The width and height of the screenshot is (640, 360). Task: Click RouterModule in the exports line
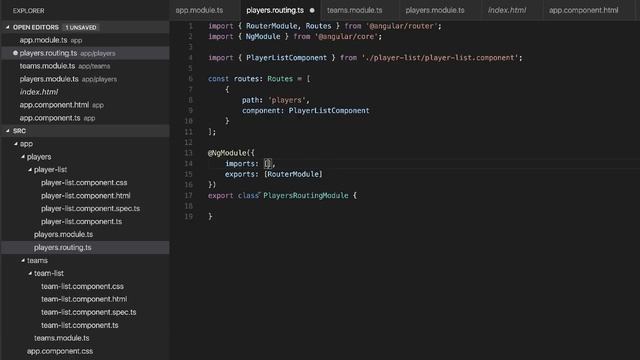click(293, 174)
